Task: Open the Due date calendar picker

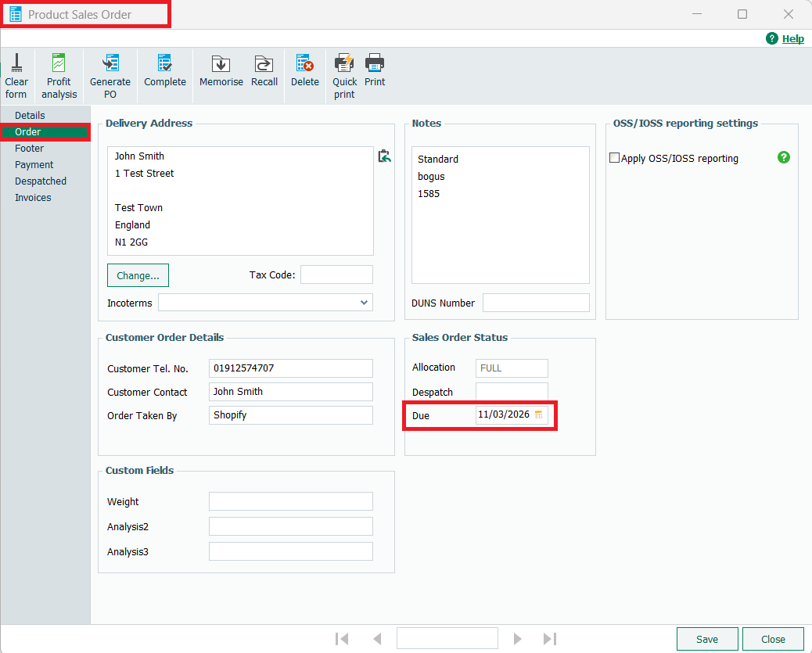Action: pos(539,415)
